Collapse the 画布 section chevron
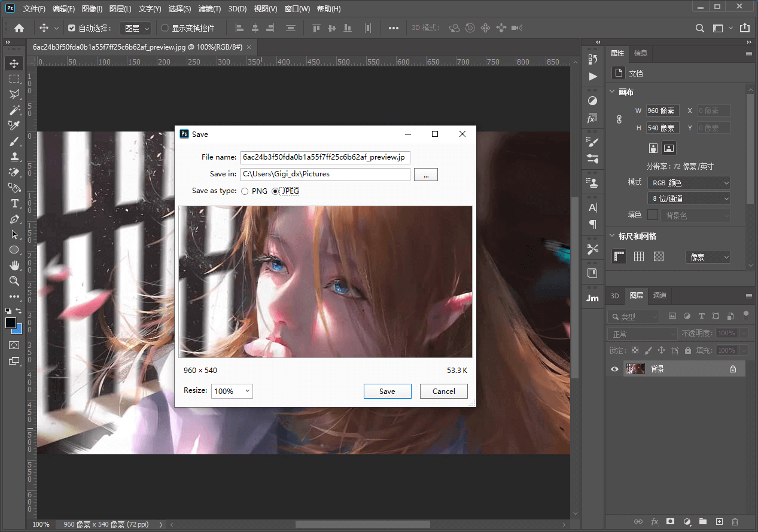 (611, 92)
